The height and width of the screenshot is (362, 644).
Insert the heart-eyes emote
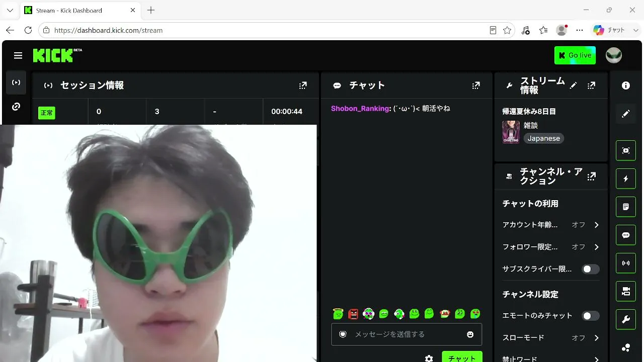pyautogui.click(x=475, y=314)
